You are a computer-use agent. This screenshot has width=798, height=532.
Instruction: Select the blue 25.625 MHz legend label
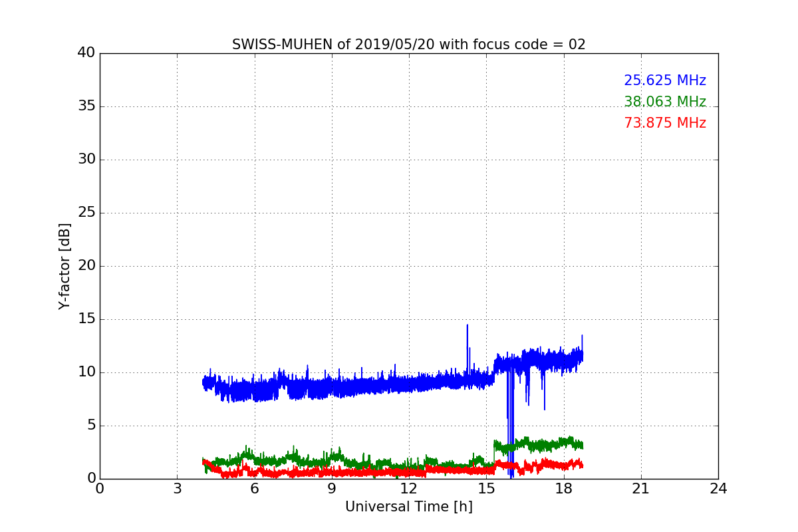coord(665,80)
